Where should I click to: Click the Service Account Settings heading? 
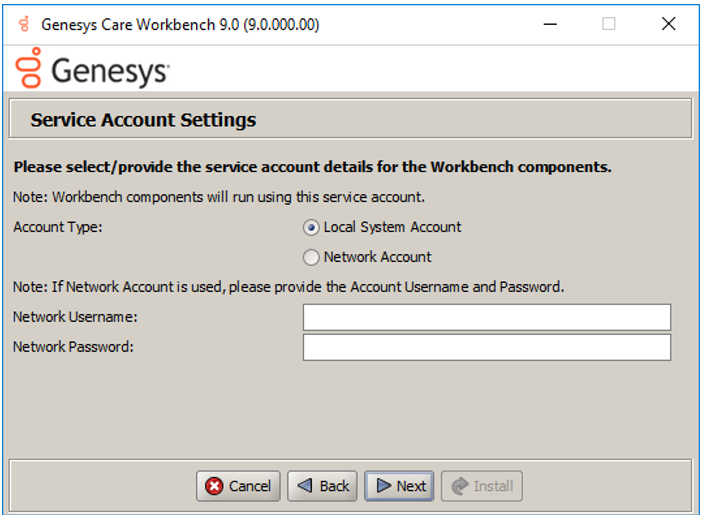143,120
